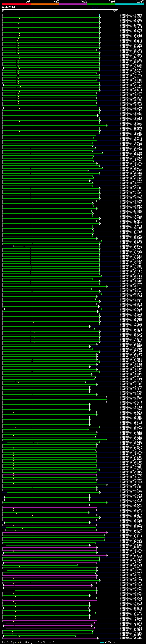Screen dimensions: 146x644
Task: Select the UniRef100_A2I3V7 entry
Action: 131,115
